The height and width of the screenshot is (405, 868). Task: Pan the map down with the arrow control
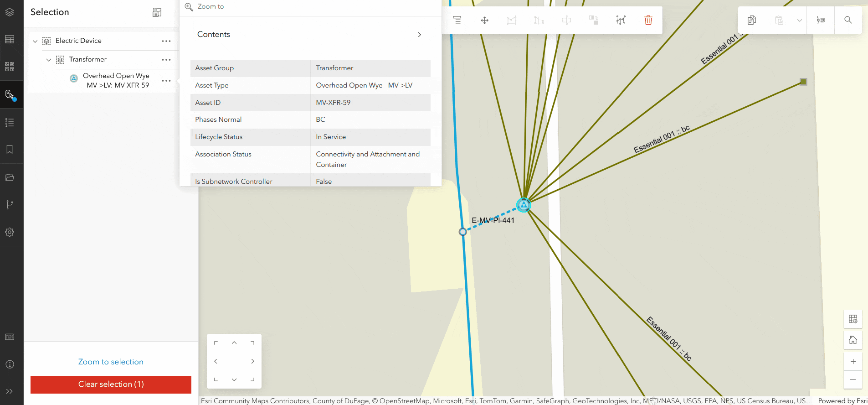(x=234, y=379)
